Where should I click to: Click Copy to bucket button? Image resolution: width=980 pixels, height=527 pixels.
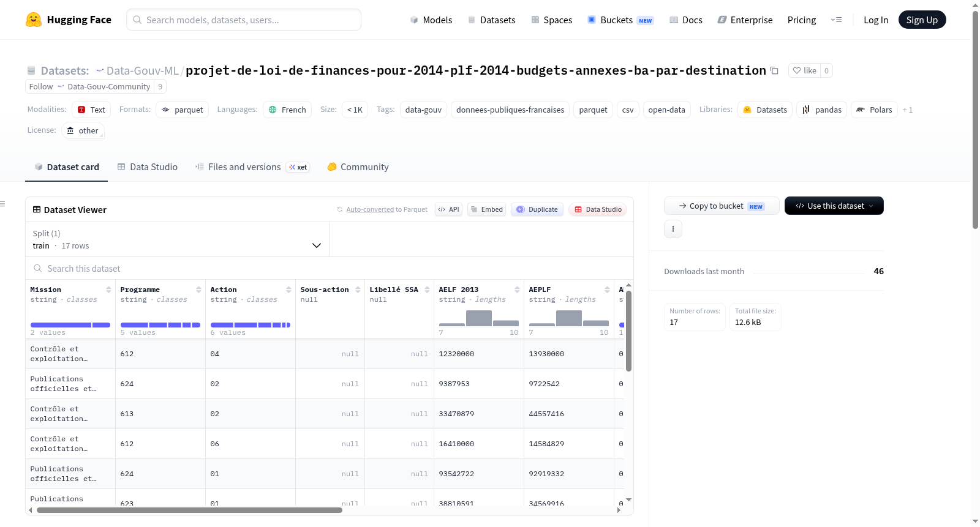722,206
